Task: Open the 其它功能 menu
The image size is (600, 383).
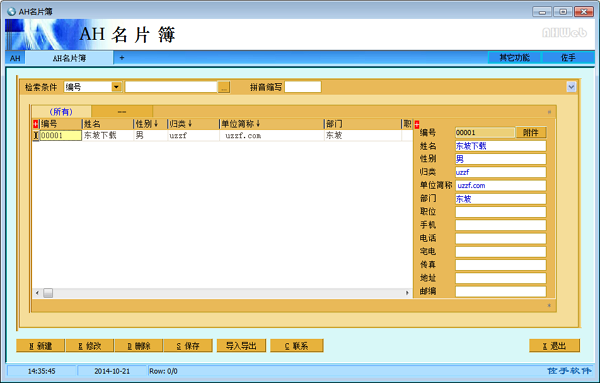Action: [x=514, y=58]
